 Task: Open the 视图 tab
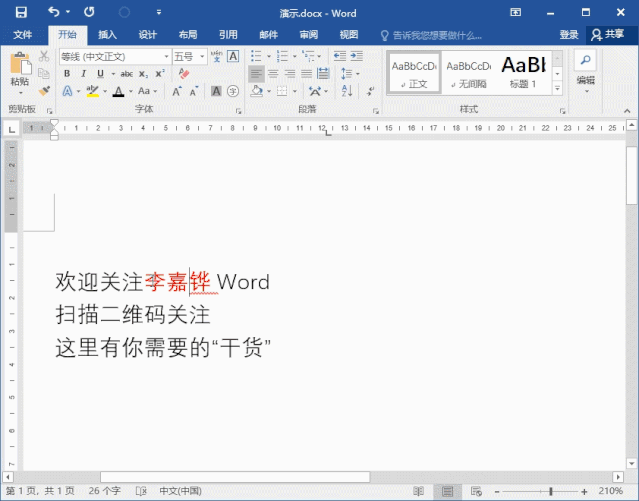[x=349, y=35]
